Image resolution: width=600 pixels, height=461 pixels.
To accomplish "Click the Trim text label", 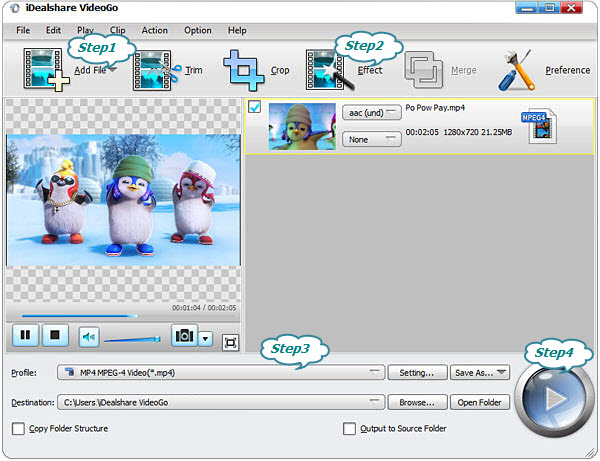I will pyautogui.click(x=194, y=70).
